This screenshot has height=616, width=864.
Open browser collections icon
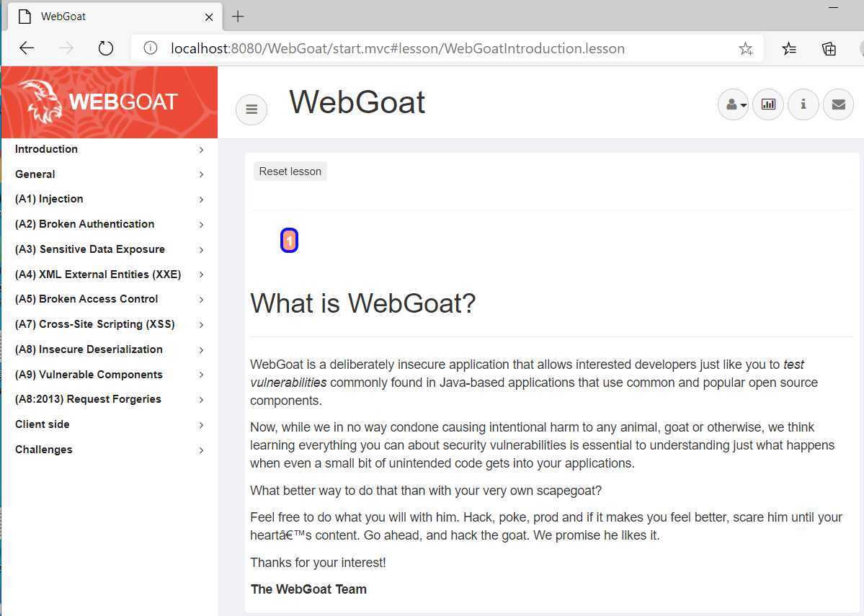[x=828, y=48]
